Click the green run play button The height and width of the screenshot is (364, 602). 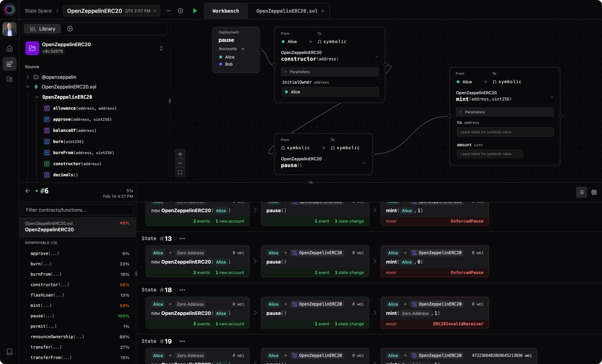point(195,11)
